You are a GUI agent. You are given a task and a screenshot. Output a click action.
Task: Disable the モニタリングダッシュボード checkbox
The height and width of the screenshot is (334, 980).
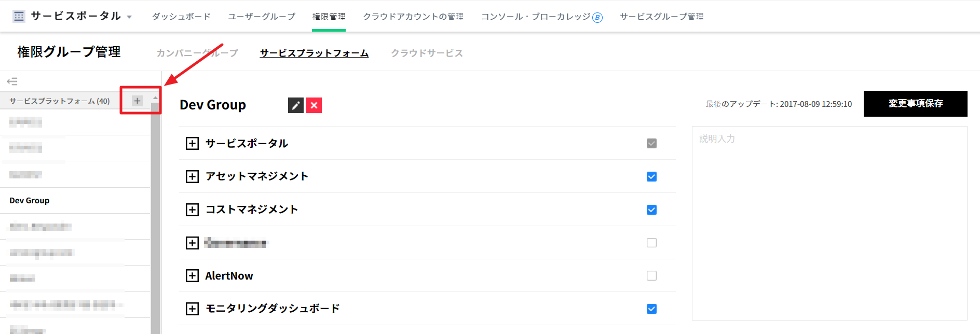[651, 309]
